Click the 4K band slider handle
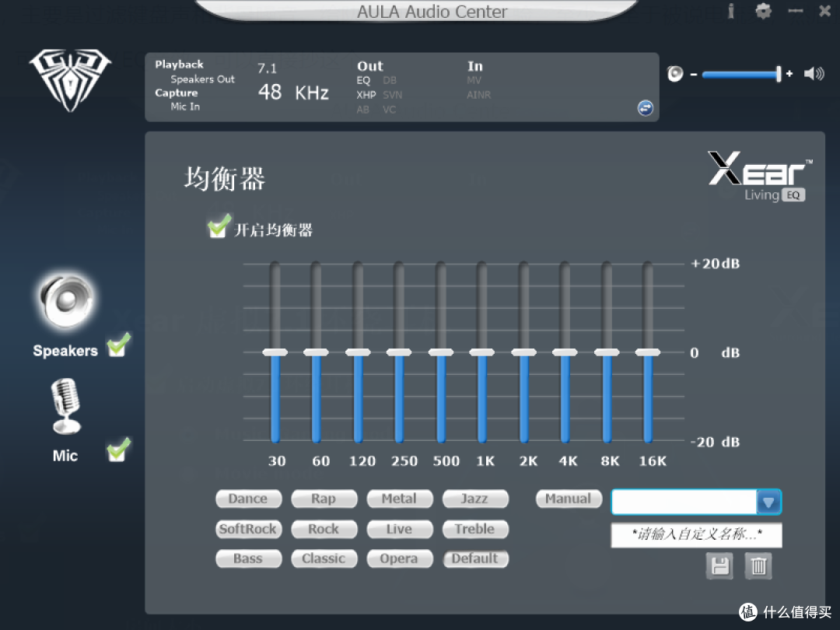Screen dimensions: 840x630 click(x=565, y=352)
